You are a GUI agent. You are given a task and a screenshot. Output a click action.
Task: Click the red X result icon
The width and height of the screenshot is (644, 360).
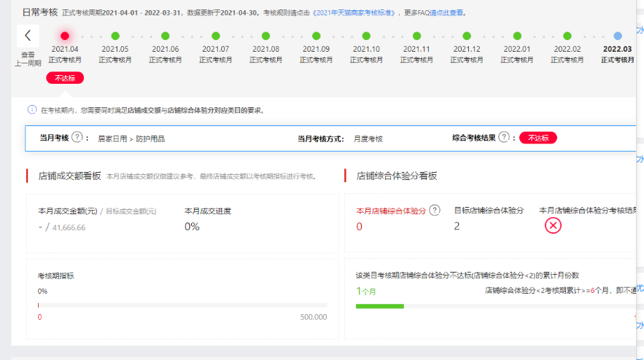[x=554, y=226]
